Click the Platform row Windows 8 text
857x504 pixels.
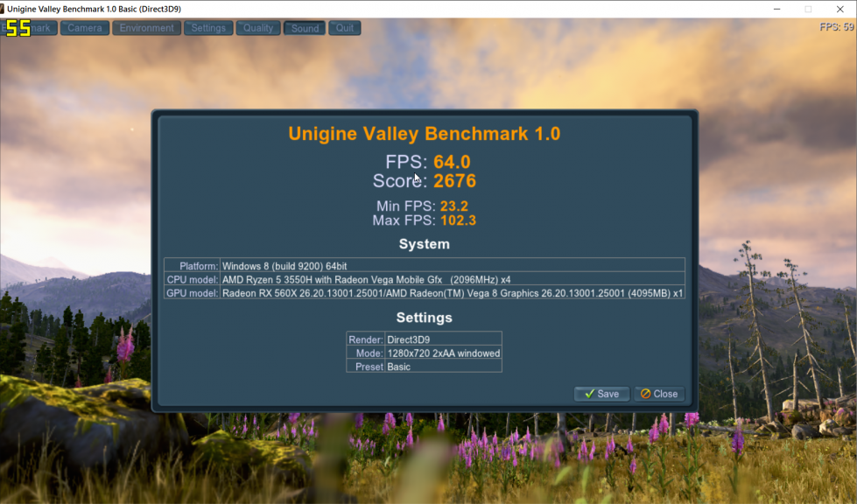pos(284,266)
